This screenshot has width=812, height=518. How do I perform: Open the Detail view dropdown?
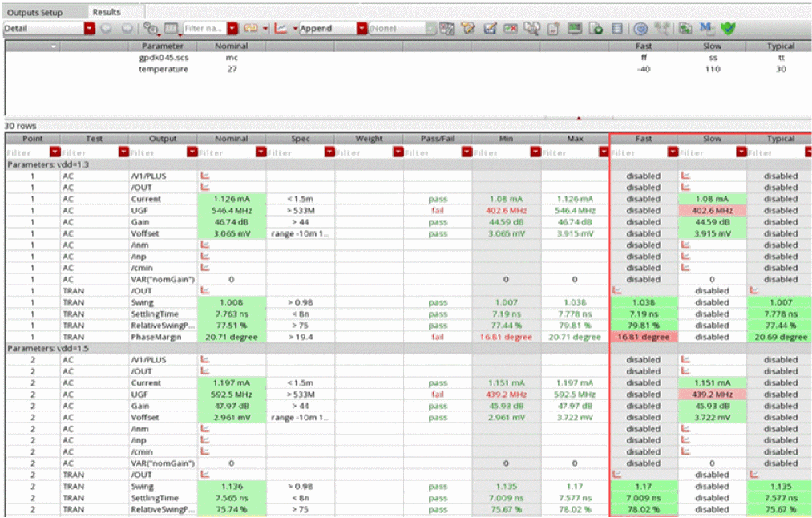tap(89, 28)
